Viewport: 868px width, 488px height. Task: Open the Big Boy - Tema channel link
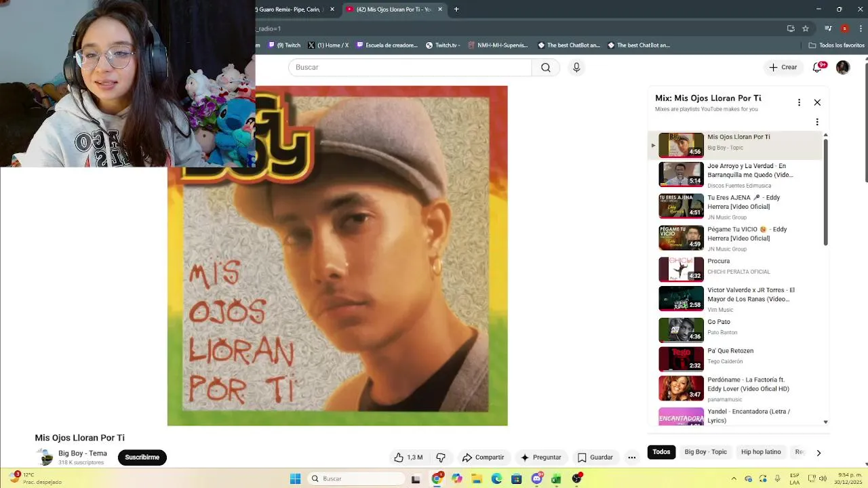[x=83, y=453]
